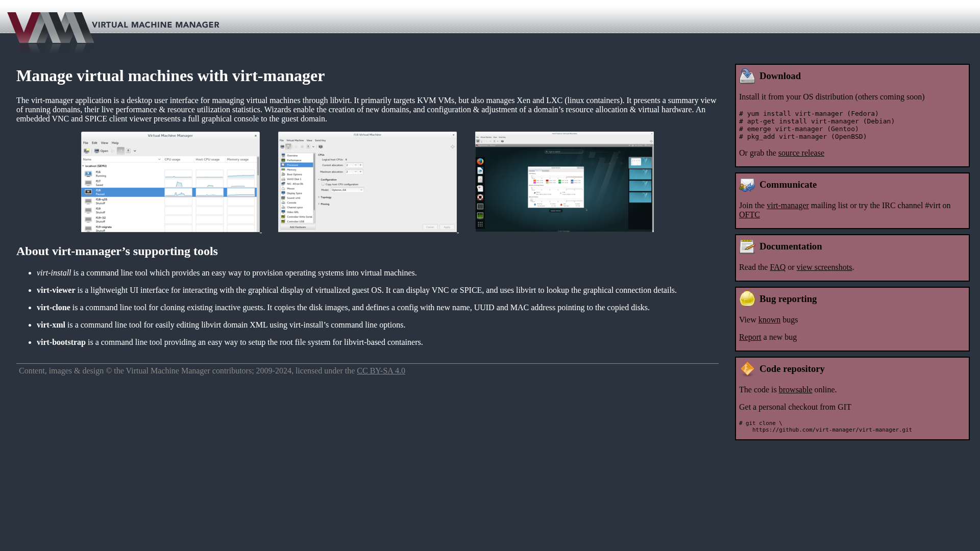Check the Copy host CPU configuration checkbox
980x551 pixels.
coord(323,184)
